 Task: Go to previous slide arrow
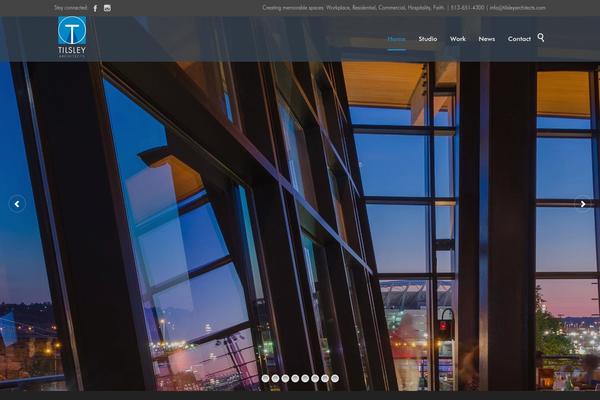[17, 204]
